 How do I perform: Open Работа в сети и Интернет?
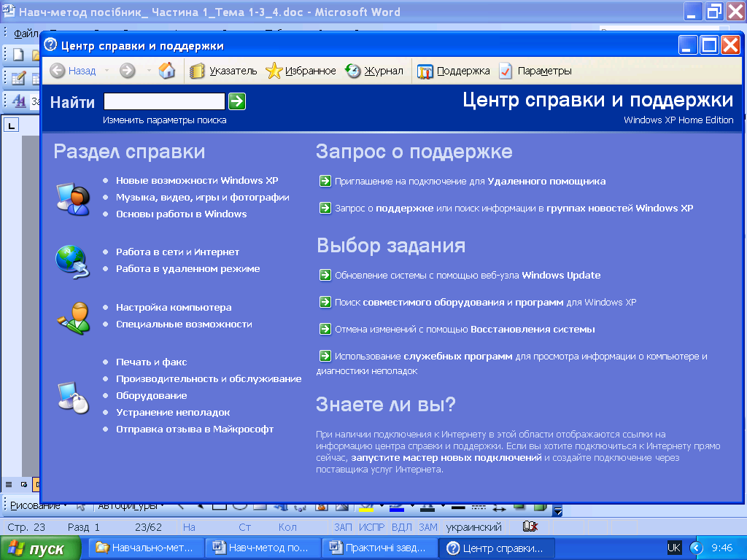pos(178,252)
